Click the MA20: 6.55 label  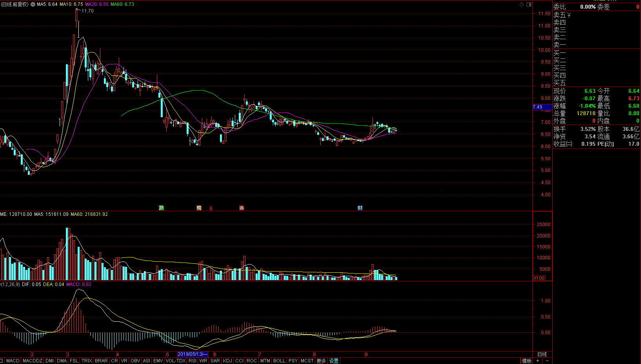click(x=96, y=4)
